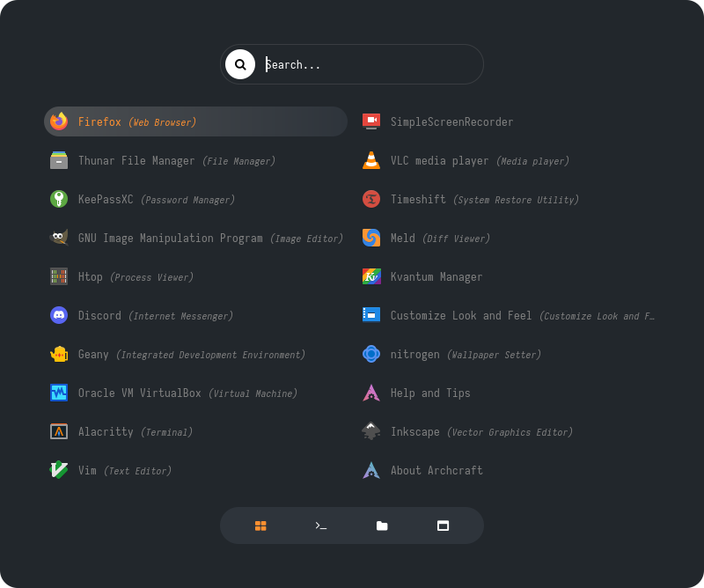Click the VLC traffic cone icon
Viewport: 704px width, 588px height.
click(371, 160)
